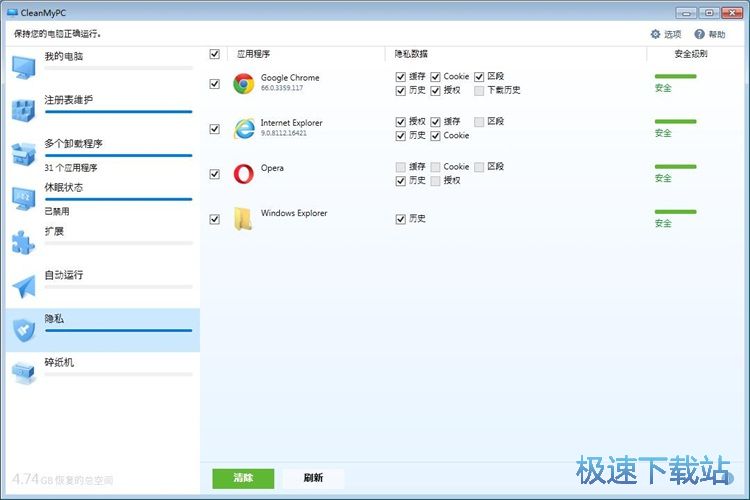750x500 pixels.
Task: Click Internet Explorer's 安全 security label
Action: click(663, 133)
